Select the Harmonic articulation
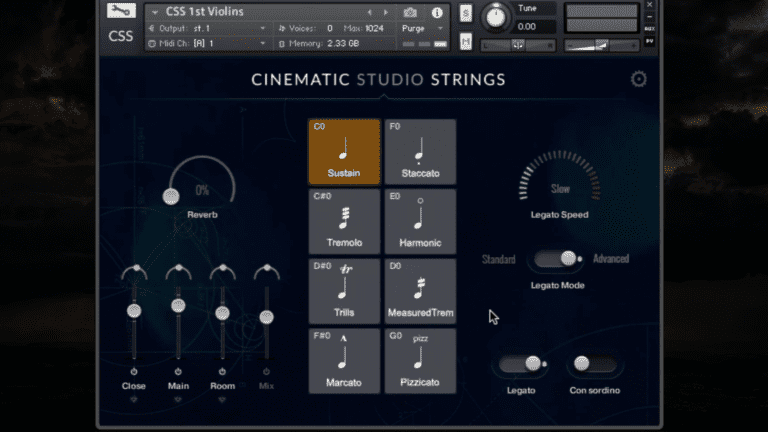This screenshot has width=768, height=432. click(x=420, y=221)
